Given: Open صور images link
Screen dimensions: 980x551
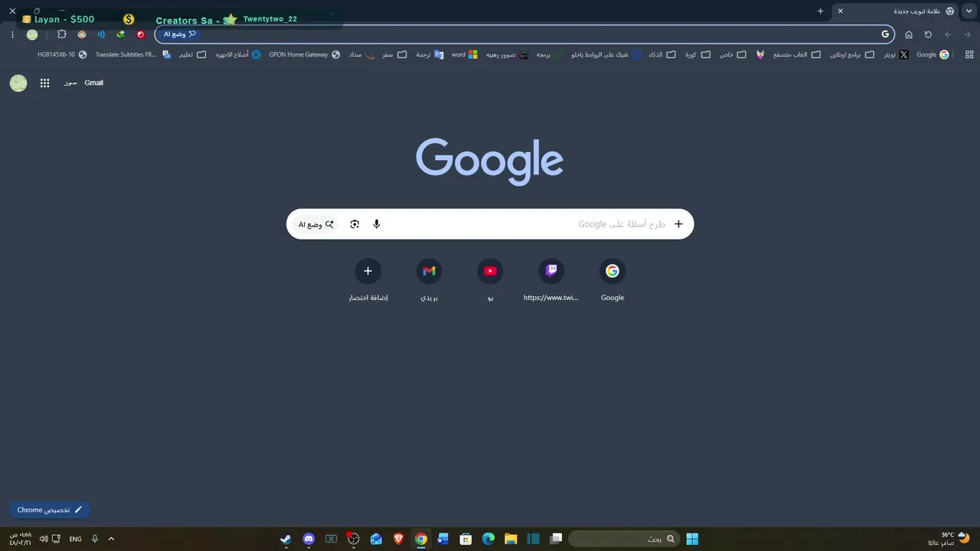Looking at the screenshot, I should 70,83.
